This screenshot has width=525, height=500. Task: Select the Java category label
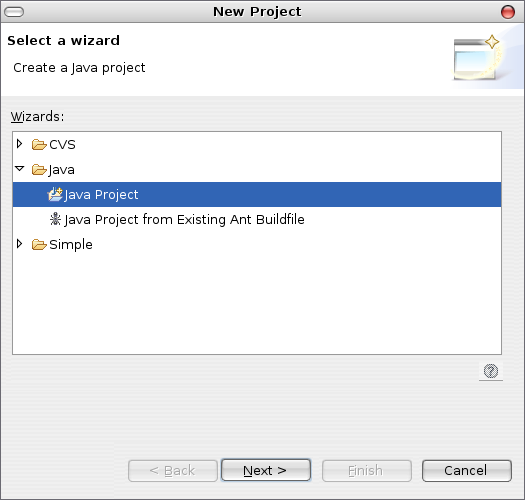pyautogui.click(x=61, y=170)
